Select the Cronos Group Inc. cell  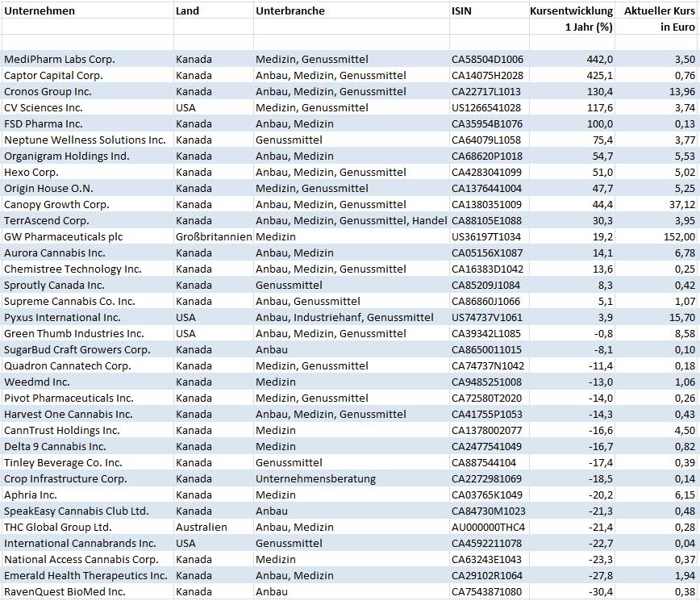pyautogui.click(x=87, y=91)
